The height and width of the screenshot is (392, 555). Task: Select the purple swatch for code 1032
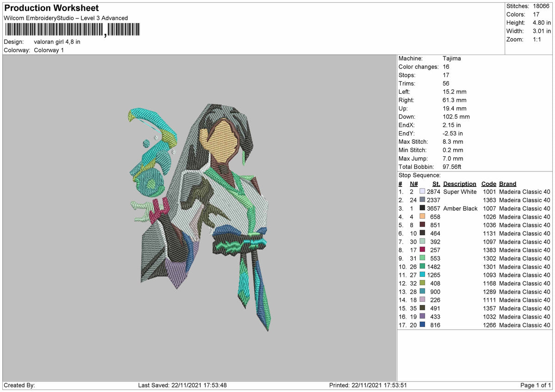coord(422,317)
